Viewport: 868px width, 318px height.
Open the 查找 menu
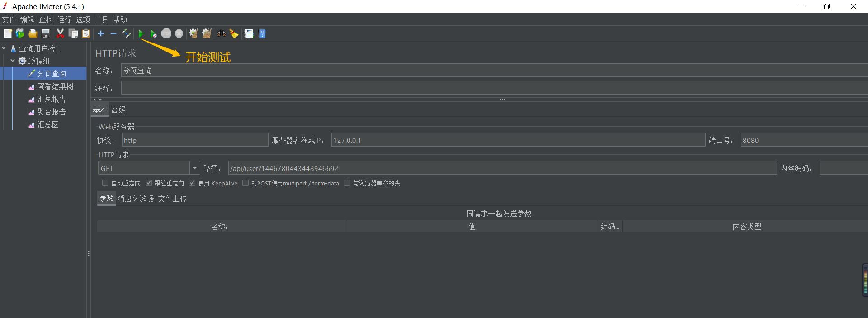[x=46, y=19]
